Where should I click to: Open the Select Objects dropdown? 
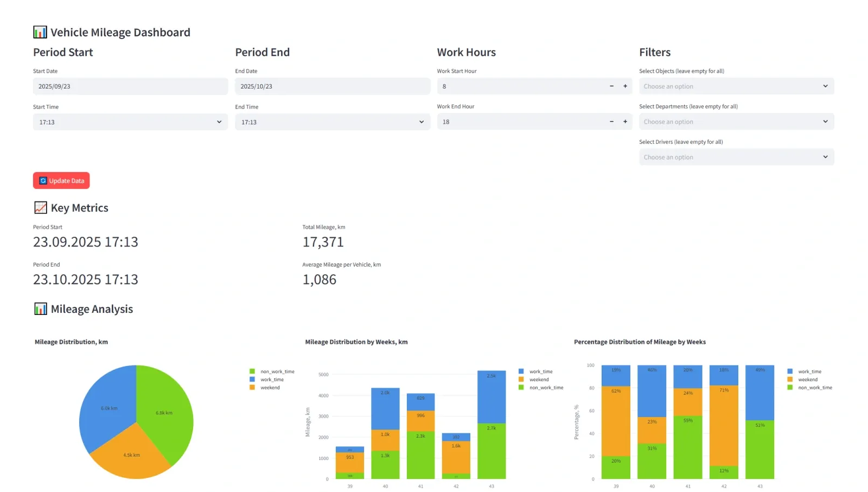tap(736, 86)
